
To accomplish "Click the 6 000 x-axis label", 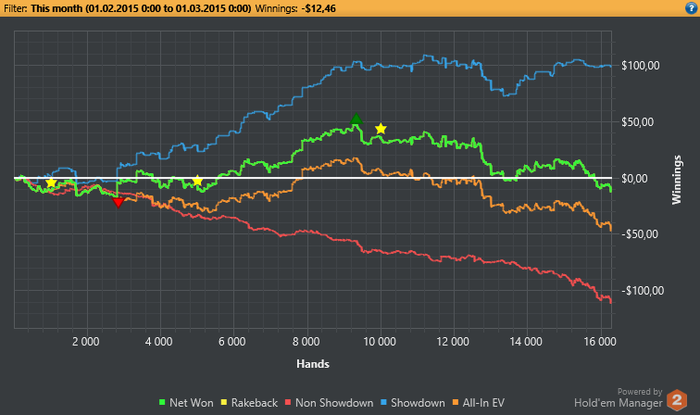I will pos(232,342).
